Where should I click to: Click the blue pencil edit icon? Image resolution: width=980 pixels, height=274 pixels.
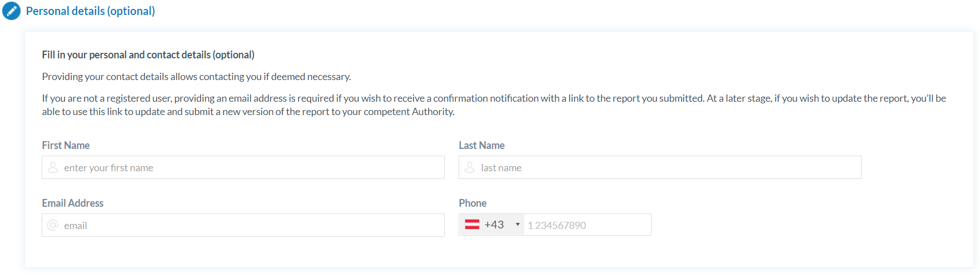11,11
